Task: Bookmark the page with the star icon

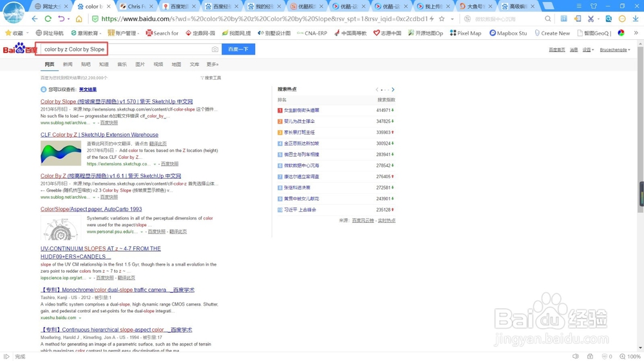Action: [x=442, y=19]
